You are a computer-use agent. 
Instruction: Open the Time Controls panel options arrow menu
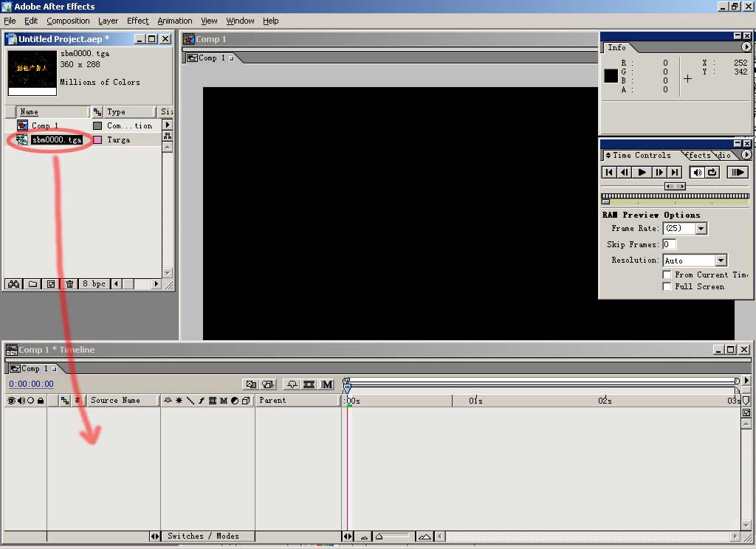tap(746, 155)
